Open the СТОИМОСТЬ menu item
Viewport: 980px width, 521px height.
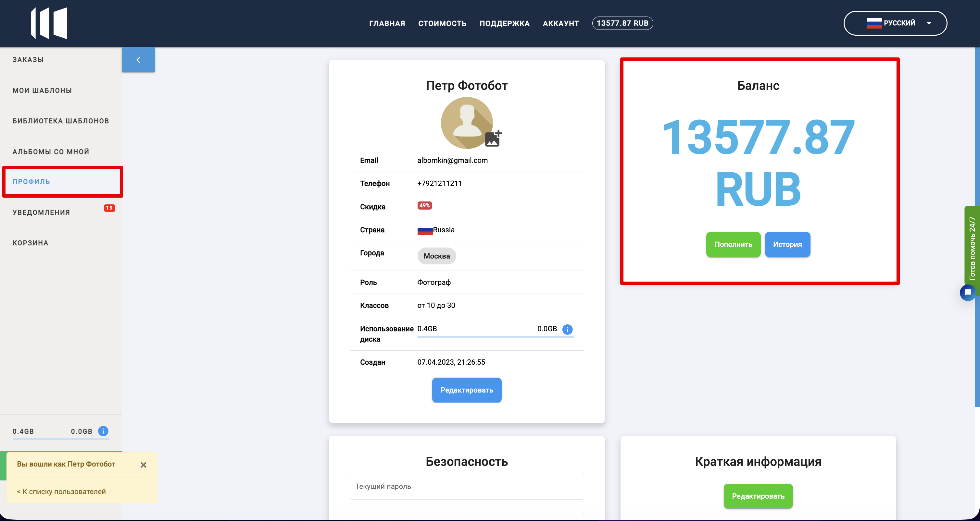click(442, 23)
